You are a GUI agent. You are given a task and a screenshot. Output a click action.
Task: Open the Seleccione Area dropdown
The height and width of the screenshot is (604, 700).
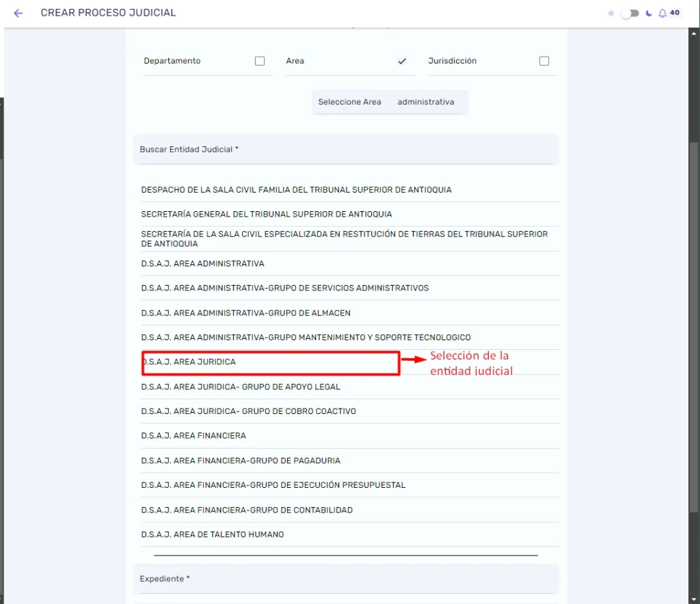point(390,102)
